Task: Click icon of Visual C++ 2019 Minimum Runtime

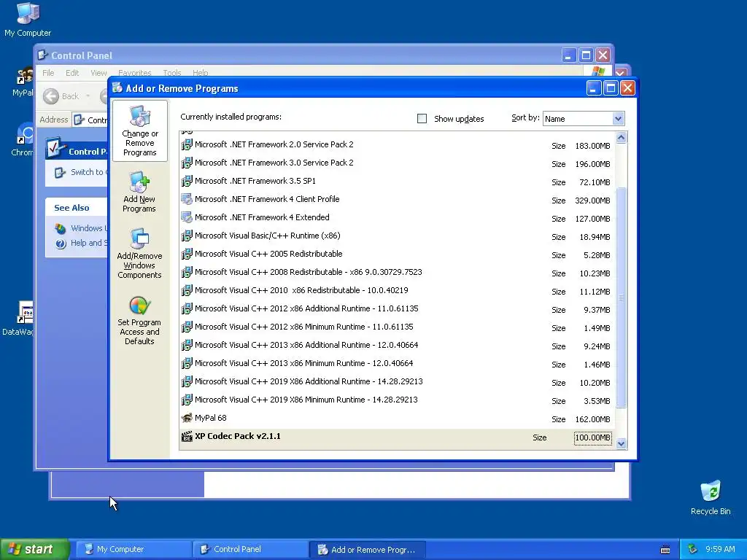Action: [187, 400]
